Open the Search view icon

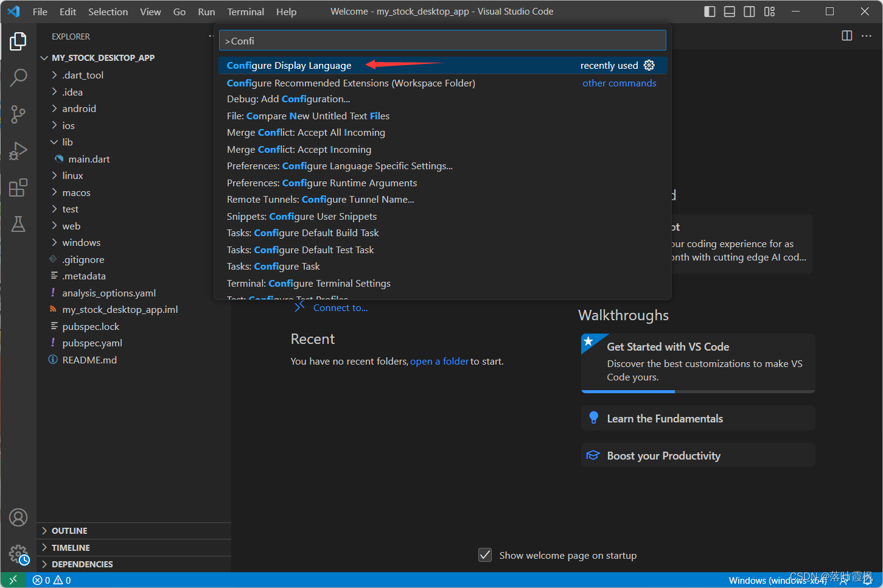(18, 77)
